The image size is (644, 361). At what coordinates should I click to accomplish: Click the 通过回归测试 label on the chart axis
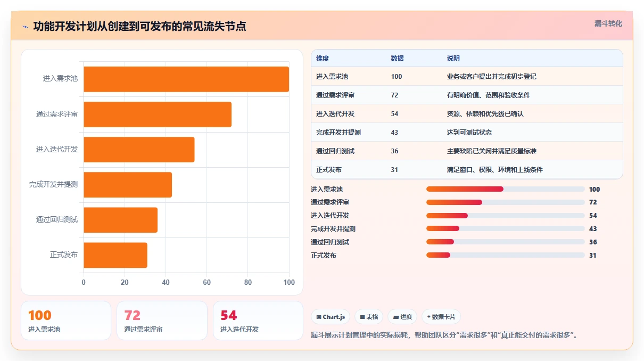click(x=57, y=220)
